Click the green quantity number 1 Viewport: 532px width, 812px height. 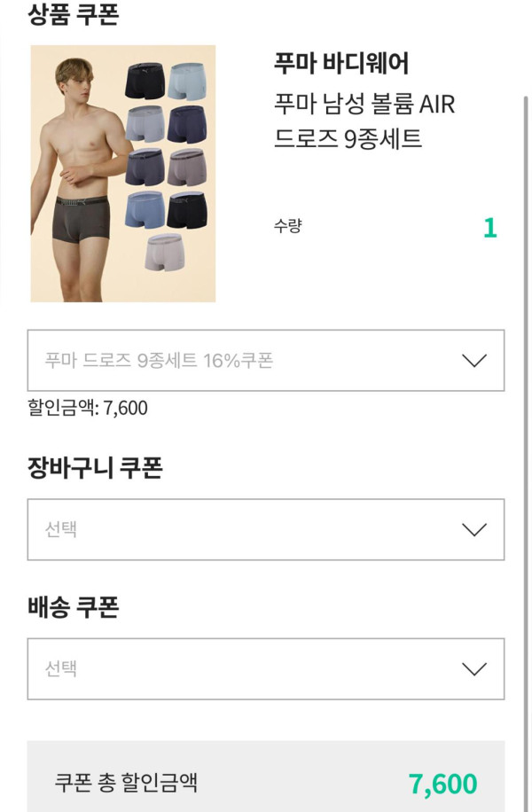pos(489,228)
